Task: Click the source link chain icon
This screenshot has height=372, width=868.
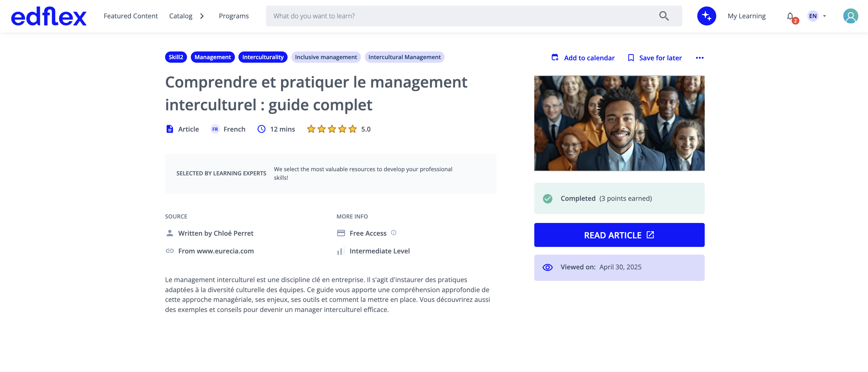Action: pos(170,251)
